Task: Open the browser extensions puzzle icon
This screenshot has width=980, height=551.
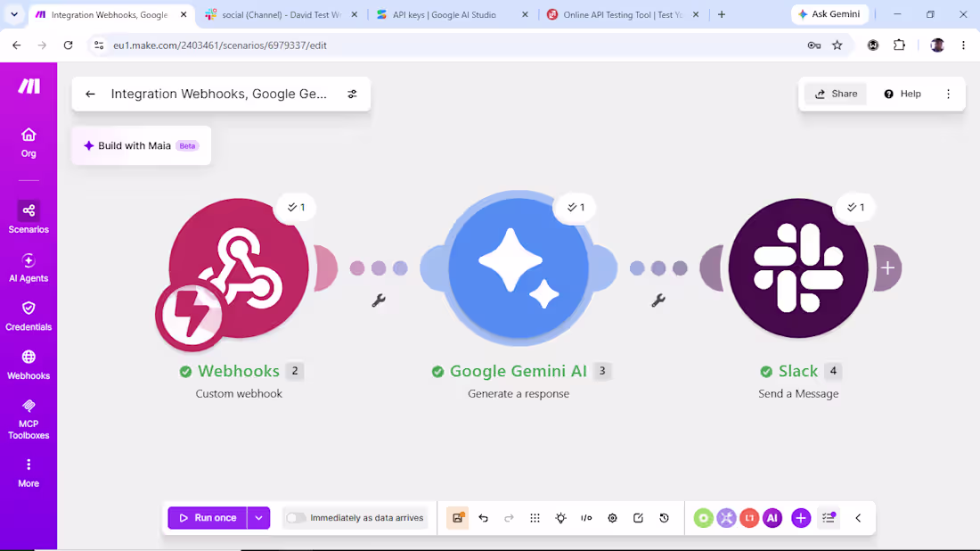Action: pos(900,45)
